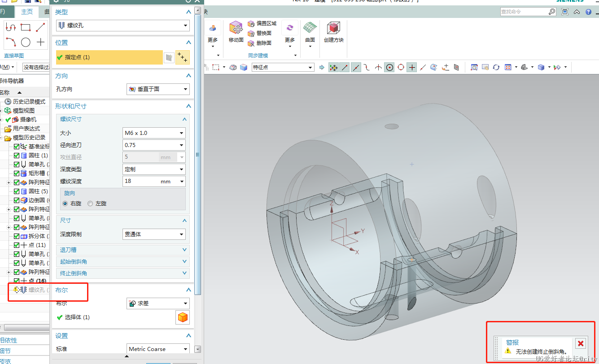Uncheck the 圆柱 (5) feature checkbox
The width and height of the screenshot is (599, 364).
[x=17, y=191]
